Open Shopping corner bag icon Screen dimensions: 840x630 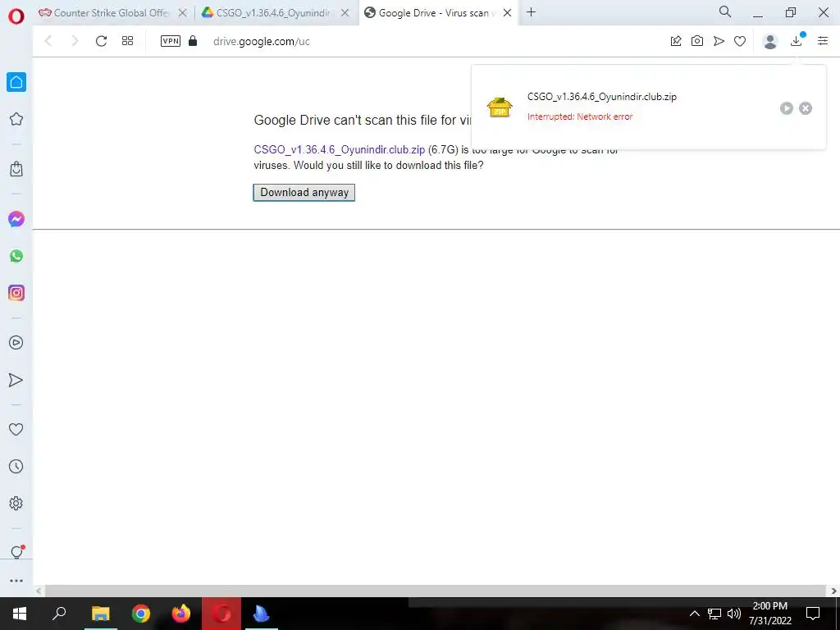(16, 169)
